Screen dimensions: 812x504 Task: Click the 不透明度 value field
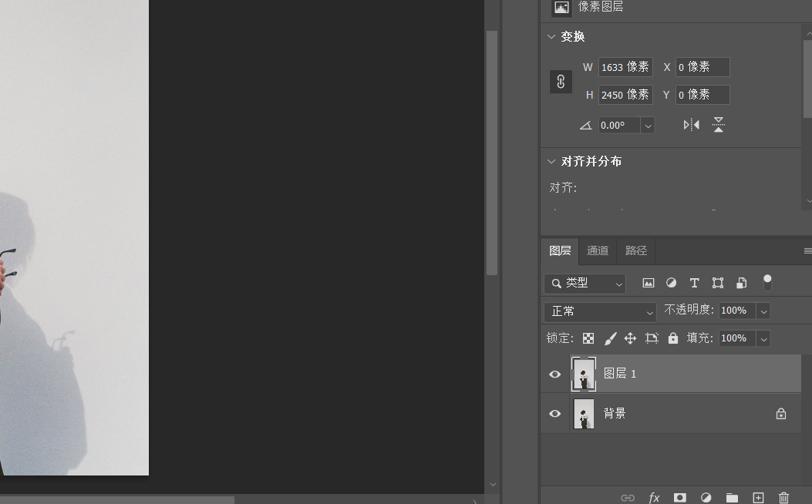(x=737, y=311)
